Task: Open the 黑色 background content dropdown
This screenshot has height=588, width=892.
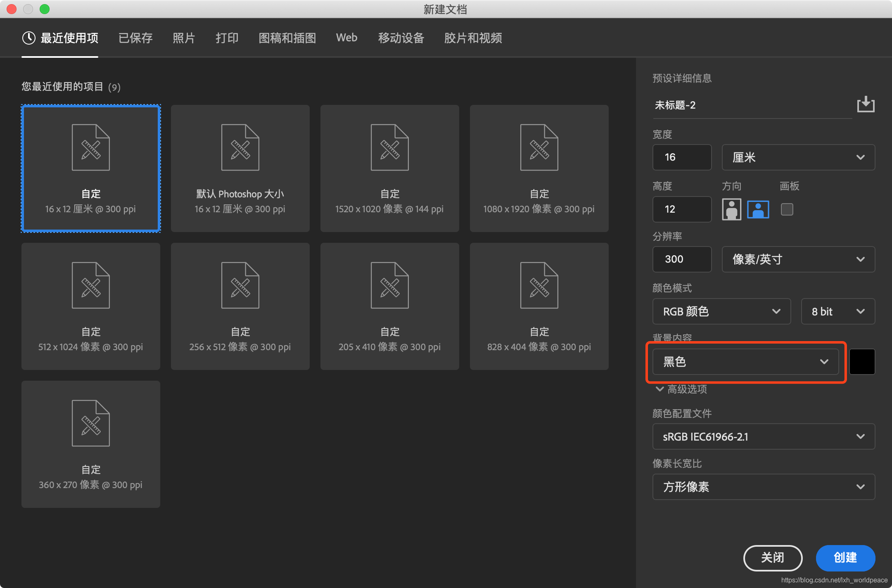Action: coord(745,362)
